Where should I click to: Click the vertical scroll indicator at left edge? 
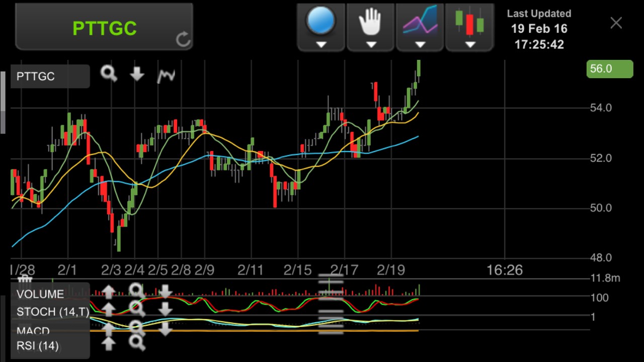[3, 103]
